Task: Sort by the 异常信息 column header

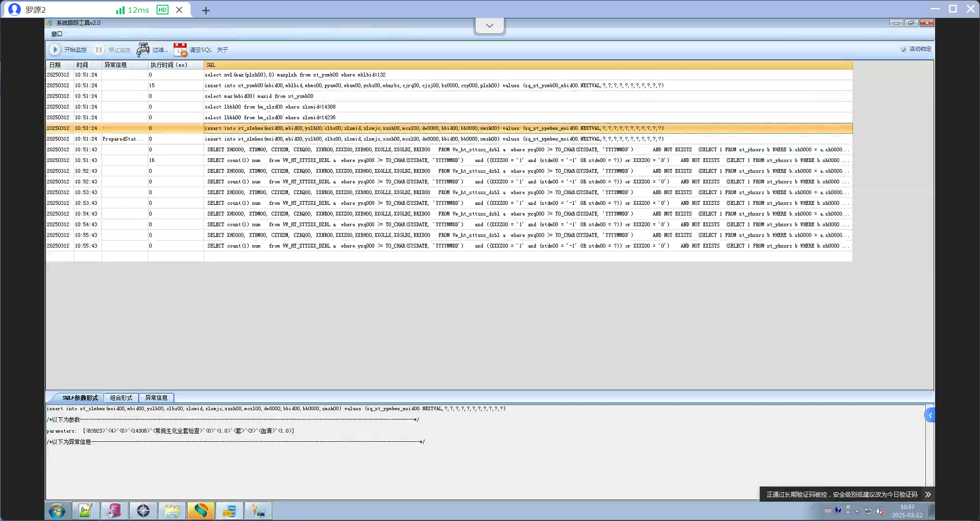Action: 125,65
